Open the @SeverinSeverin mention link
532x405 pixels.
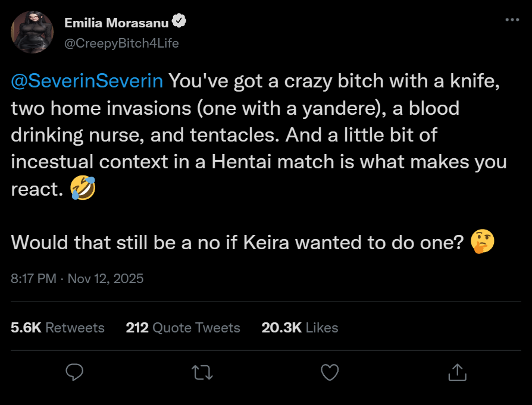87,81
